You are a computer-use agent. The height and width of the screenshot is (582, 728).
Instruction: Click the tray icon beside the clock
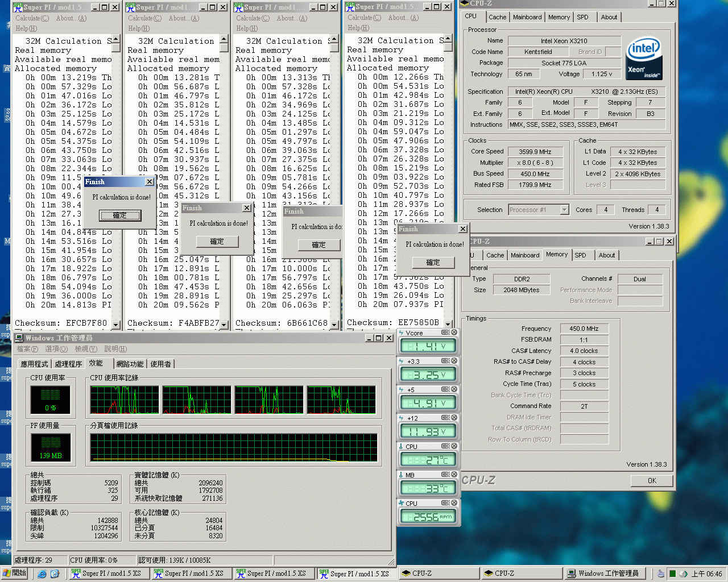[684, 573]
